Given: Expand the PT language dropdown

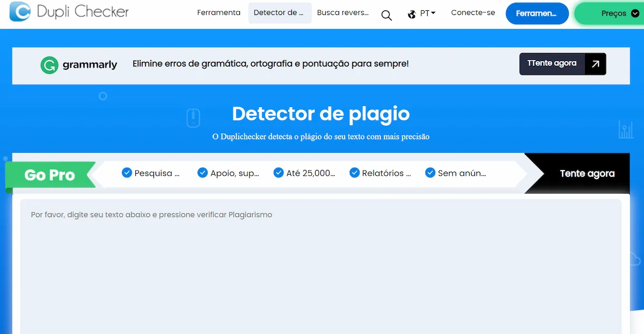Looking at the screenshot, I should coord(428,13).
